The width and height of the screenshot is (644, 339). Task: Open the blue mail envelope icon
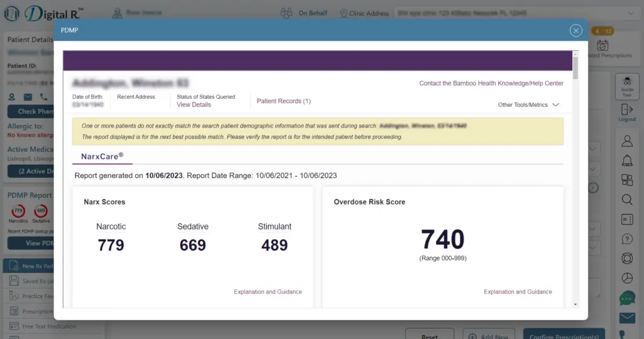coord(627,318)
